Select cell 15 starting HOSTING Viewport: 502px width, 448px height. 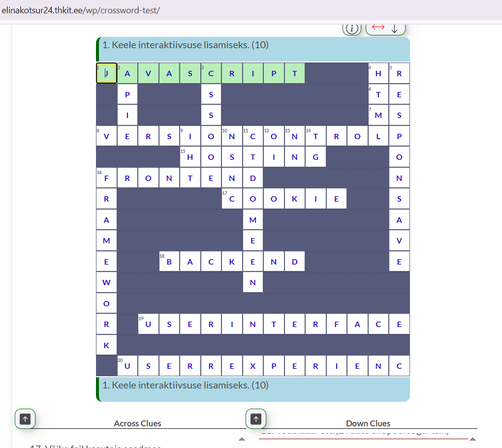click(190, 157)
